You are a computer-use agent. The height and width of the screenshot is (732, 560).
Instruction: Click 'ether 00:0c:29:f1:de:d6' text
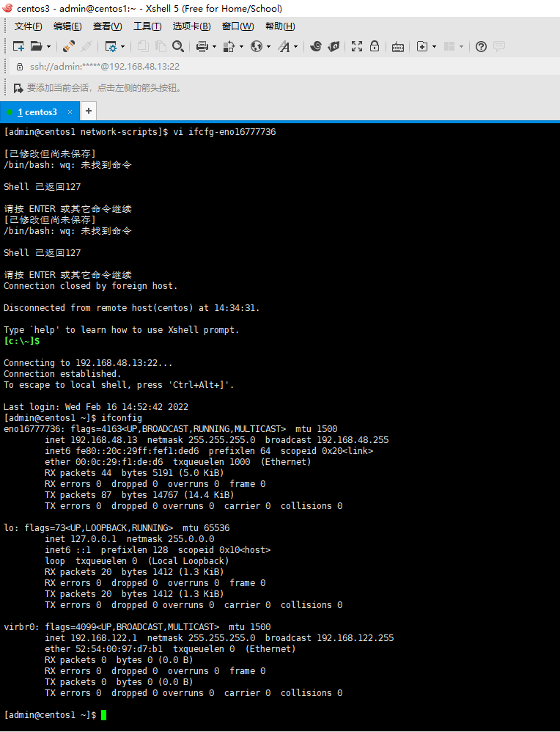point(104,461)
